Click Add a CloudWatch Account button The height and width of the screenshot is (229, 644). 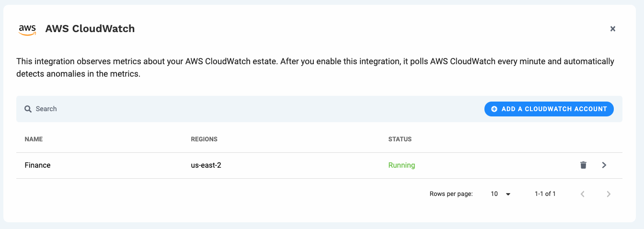(549, 109)
